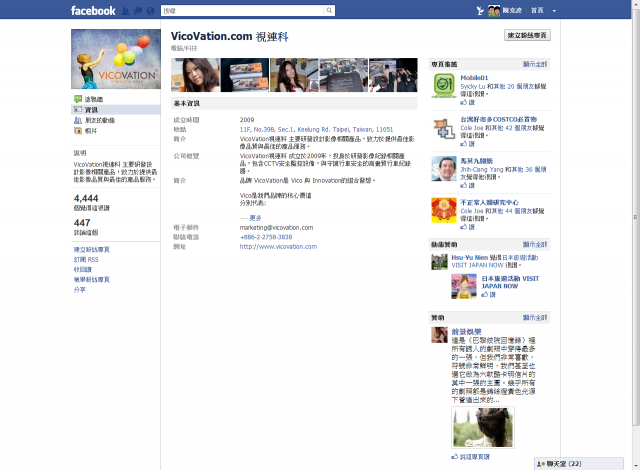The image size is (640, 470).
Task: Click create a page link in sidebar
Action: [x=91, y=250]
